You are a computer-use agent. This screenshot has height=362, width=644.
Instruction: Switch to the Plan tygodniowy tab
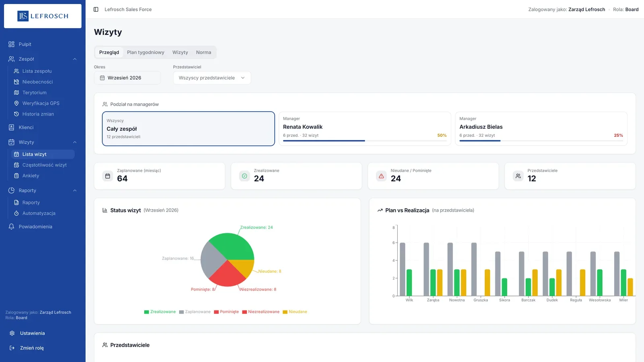pos(146,52)
